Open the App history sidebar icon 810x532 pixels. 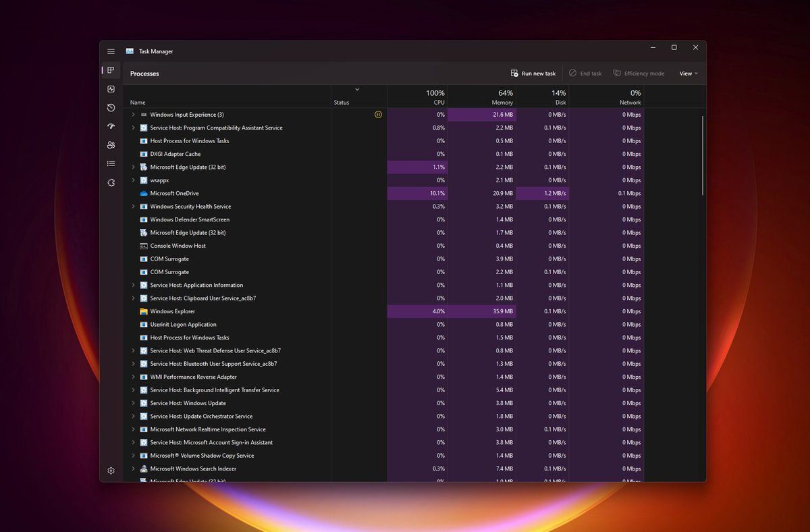pyautogui.click(x=111, y=107)
